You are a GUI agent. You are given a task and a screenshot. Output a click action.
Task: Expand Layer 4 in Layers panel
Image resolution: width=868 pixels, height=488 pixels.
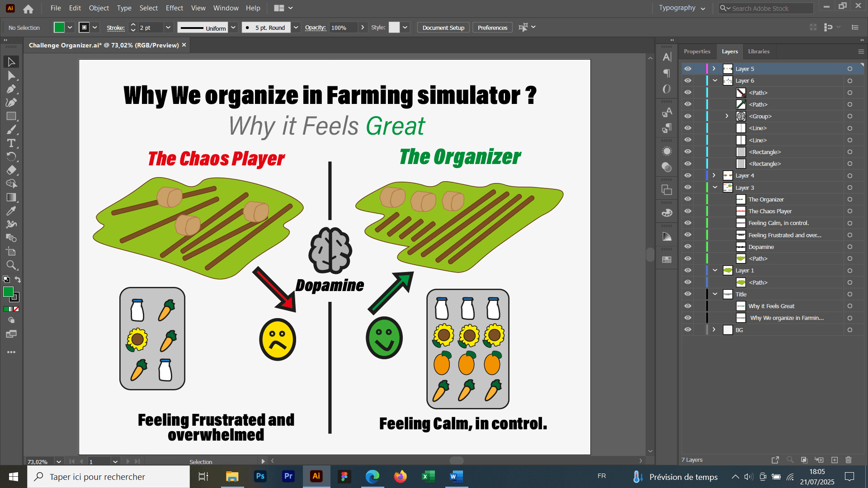[714, 175]
